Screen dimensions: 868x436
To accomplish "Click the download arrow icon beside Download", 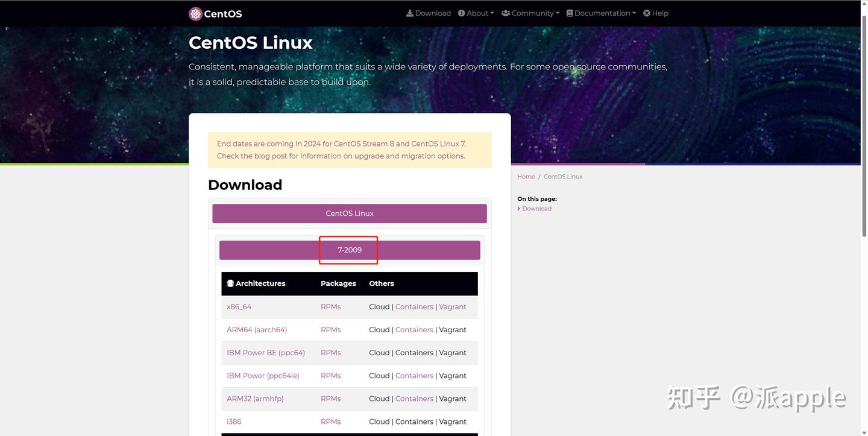I will 409,13.
